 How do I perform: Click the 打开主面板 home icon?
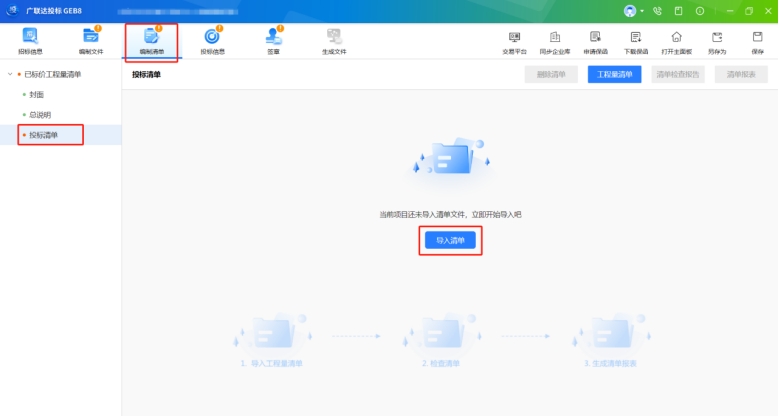pyautogui.click(x=676, y=41)
